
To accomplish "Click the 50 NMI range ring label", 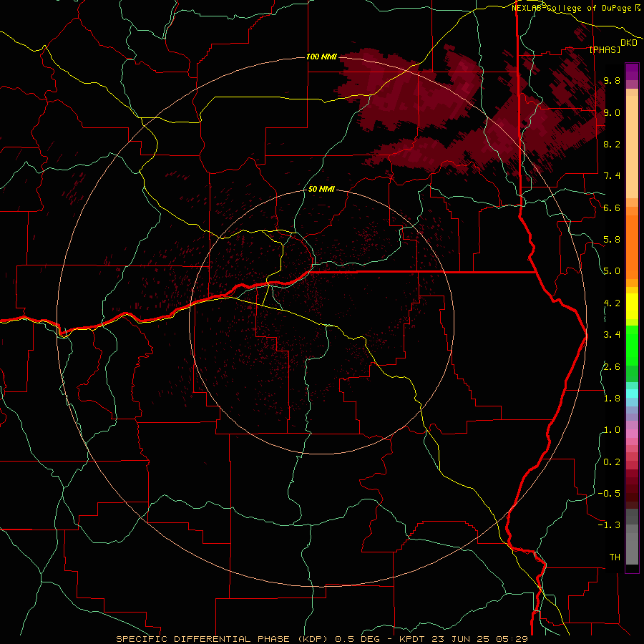I will coord(321,189).
